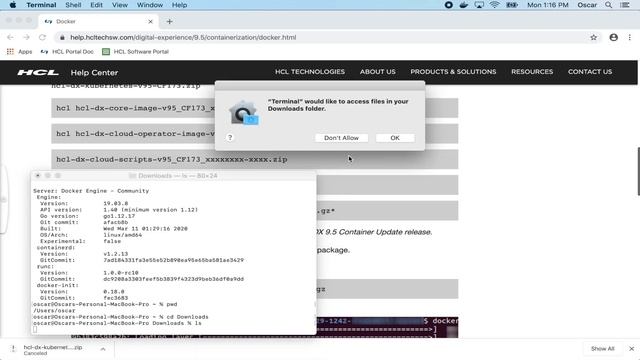Click Show All downloads
The image size is (640, 360).
pos(602,349)
